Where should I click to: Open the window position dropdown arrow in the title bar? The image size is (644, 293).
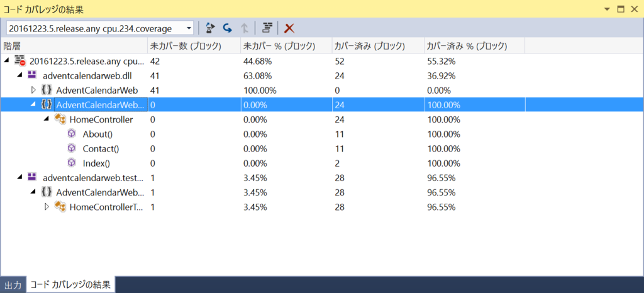[608, 9]
